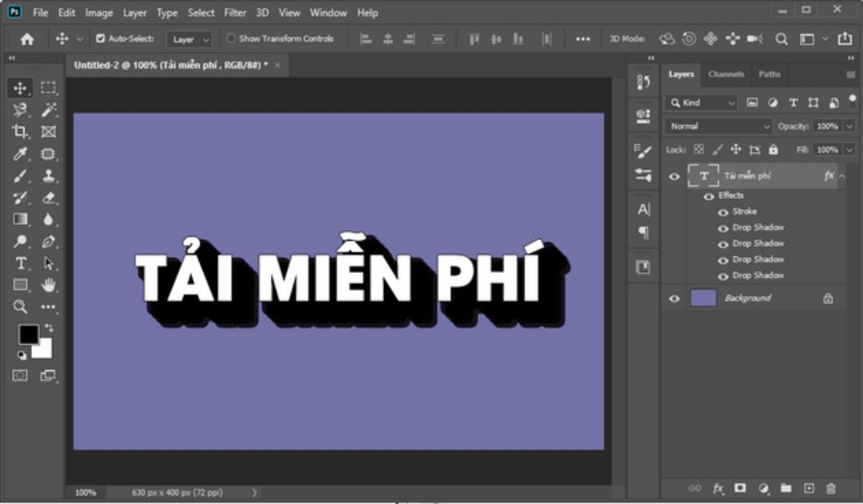
Task: Open the Normal blend mode dropdown
Action: (x=718, y=126)
